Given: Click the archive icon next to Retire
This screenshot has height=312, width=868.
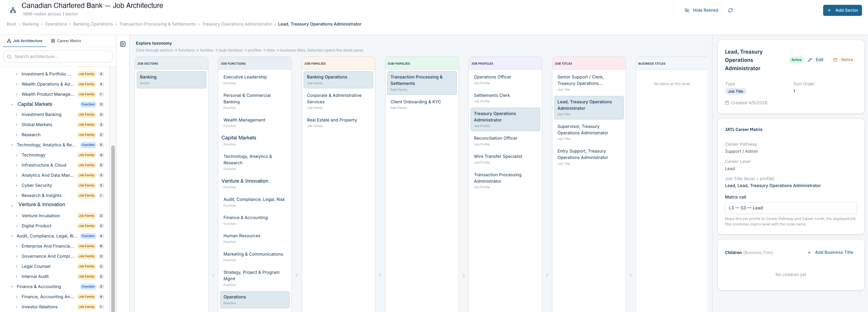Looking at the screenshot, I should (835, 60).
